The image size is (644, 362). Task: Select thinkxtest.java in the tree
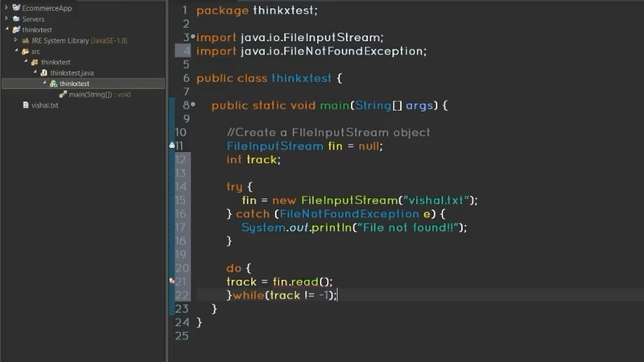[72, 73]
